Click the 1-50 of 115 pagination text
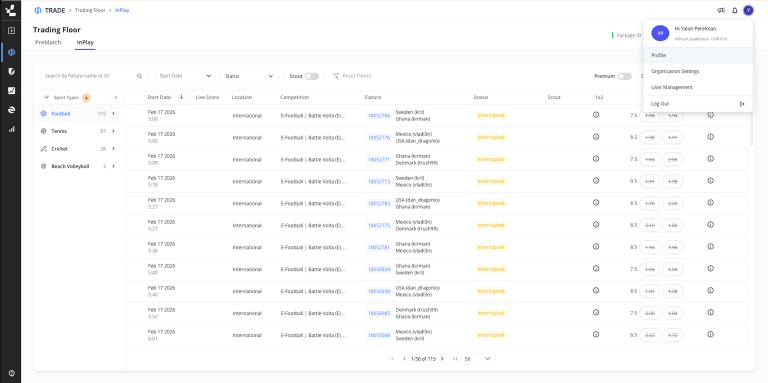Viewport: 768px width, 383px height. pyautogui.click(x=423, y=359)
